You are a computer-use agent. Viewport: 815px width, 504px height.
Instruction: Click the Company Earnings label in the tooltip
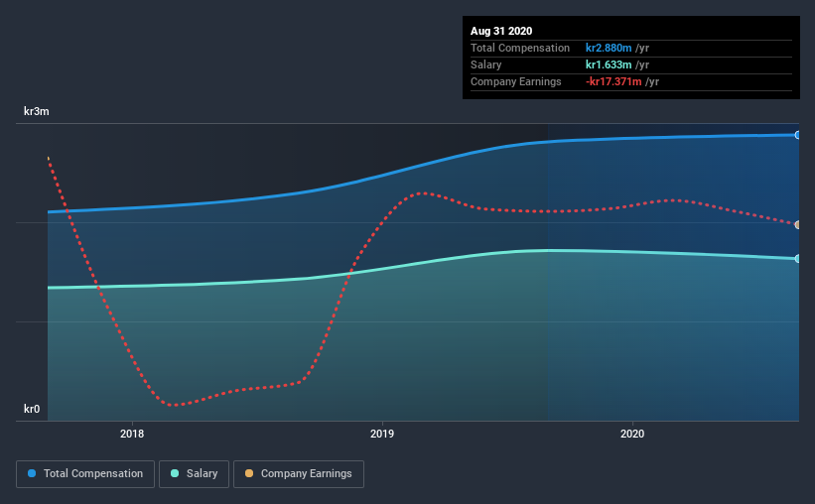click(515, 81)
